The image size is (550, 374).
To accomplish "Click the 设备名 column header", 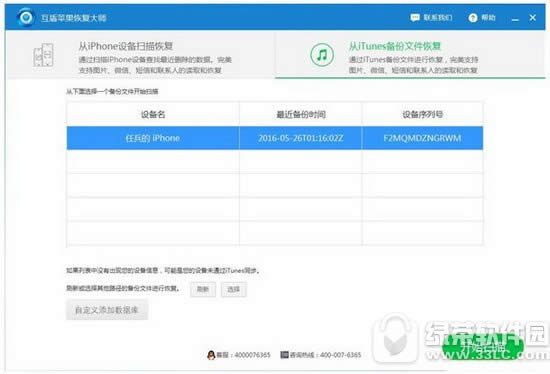I will point(153,114).
